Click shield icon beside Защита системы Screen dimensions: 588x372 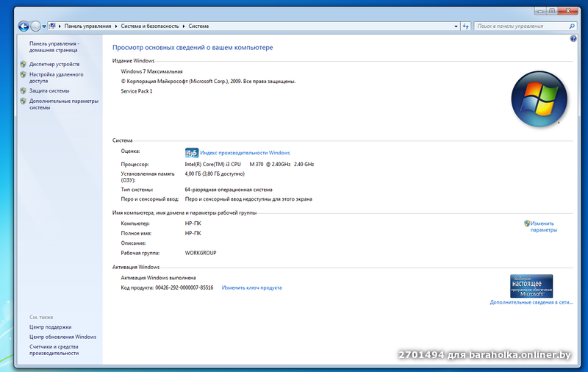coord(24,90)
